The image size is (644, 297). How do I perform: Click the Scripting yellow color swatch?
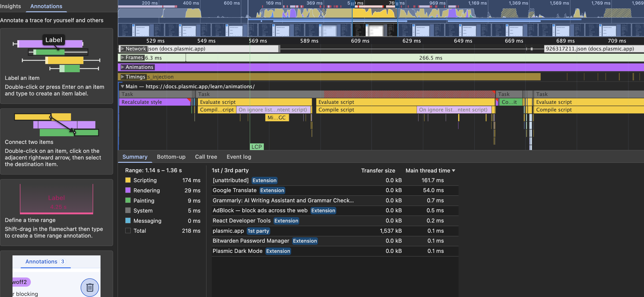(x=128, y=180)
